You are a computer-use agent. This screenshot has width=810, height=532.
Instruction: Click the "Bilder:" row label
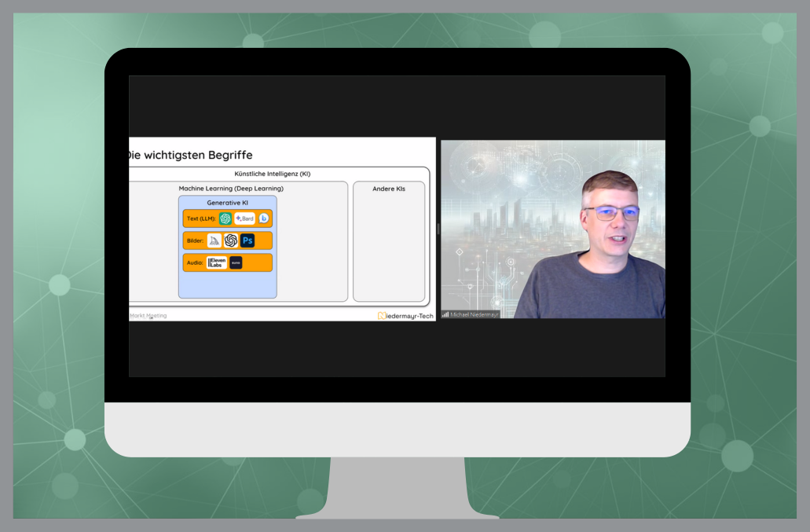click(196, 240)
